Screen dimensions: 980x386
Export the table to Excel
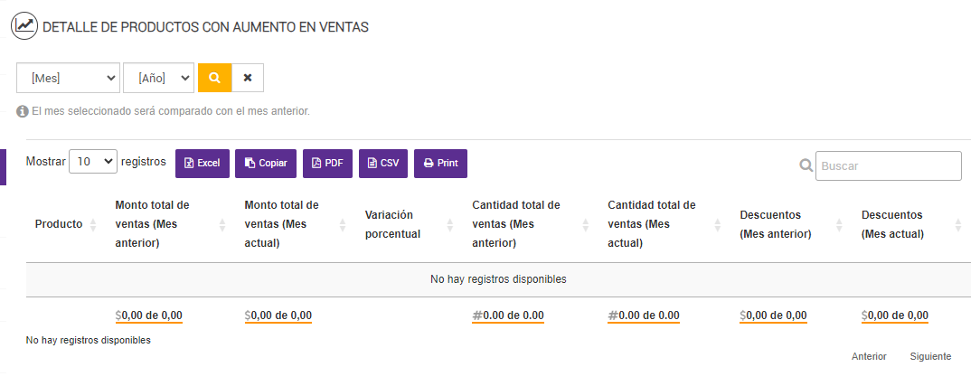(x=203, y=163)
